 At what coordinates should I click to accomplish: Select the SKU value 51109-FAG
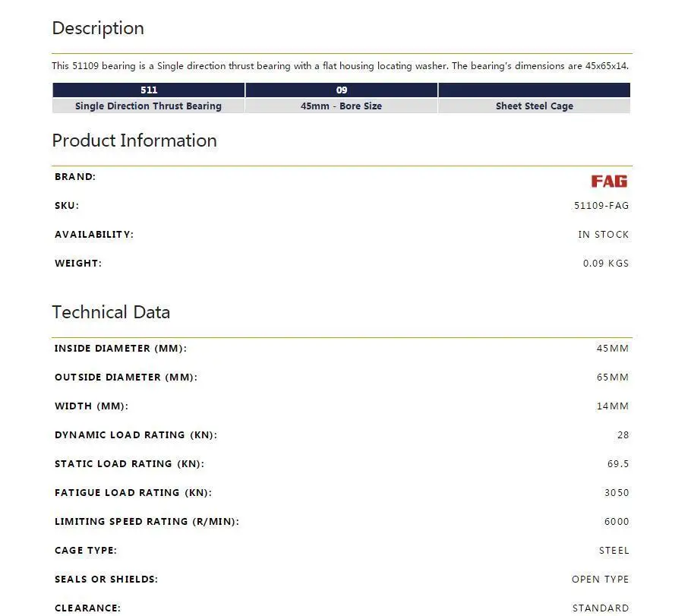tap(601, 206)
